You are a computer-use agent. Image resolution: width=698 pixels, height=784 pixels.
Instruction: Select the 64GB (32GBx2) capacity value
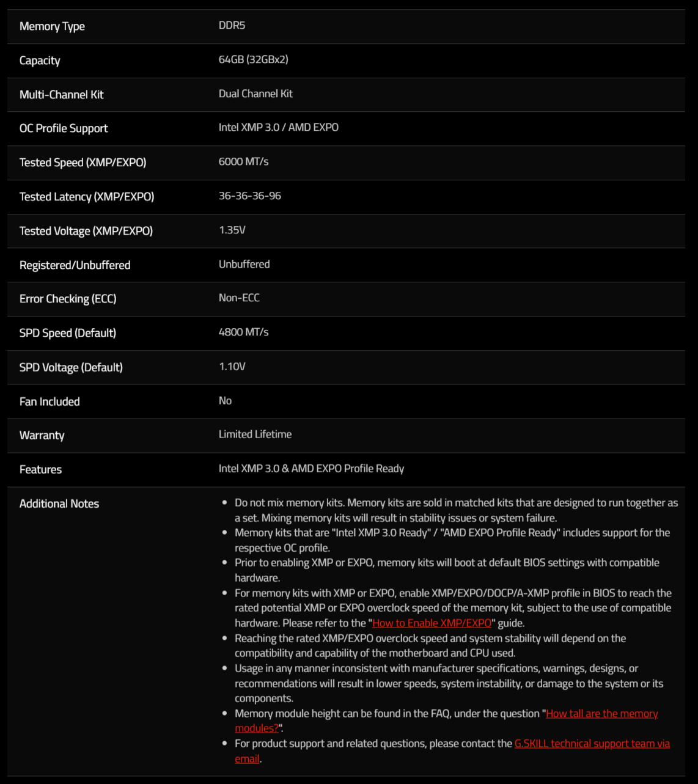click(x=253, y=59)
